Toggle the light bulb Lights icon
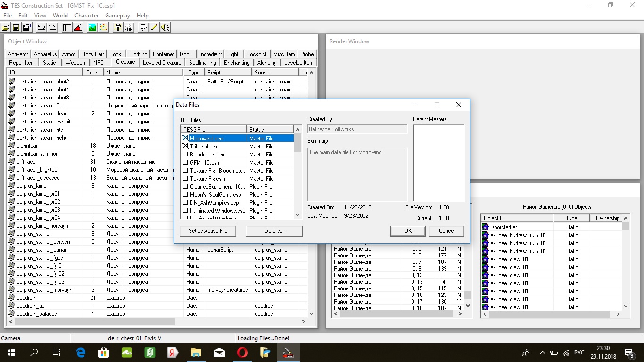Image resolution: width=644 pixels, height=362 pixels. [118, 27]
